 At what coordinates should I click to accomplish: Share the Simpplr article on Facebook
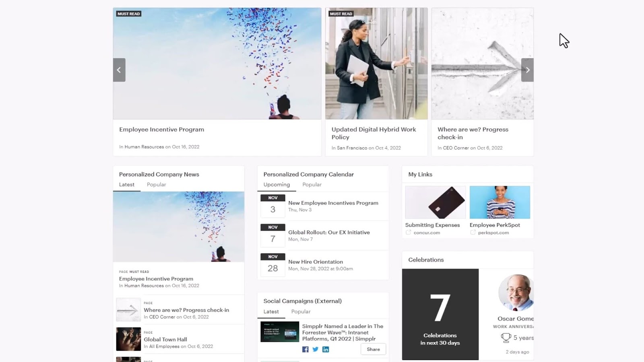tap(305, 350)
